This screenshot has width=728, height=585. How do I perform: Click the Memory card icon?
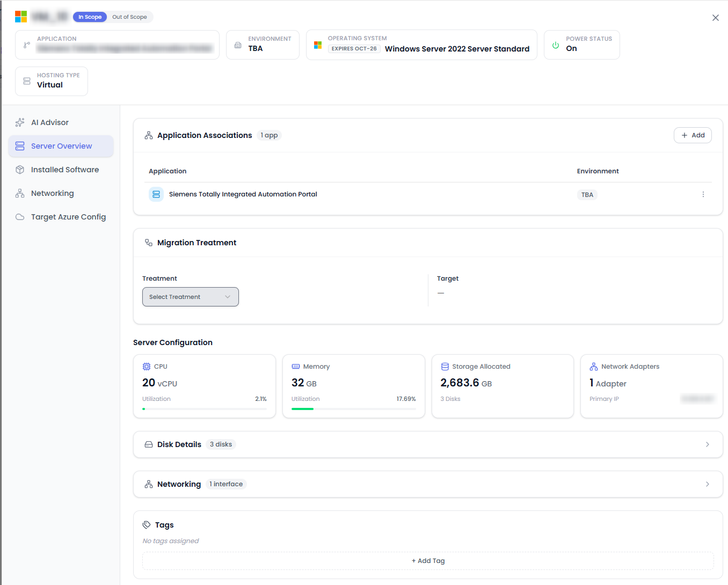296,367
